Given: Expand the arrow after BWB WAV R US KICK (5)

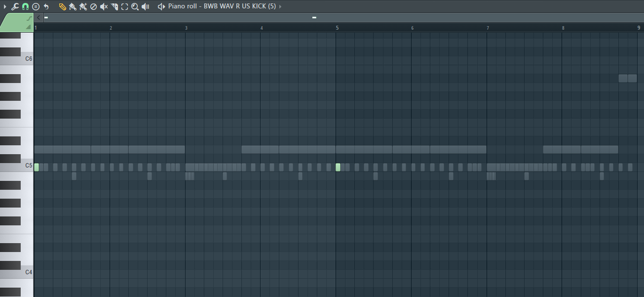Looking at the screenshot, I should point(280,6).
